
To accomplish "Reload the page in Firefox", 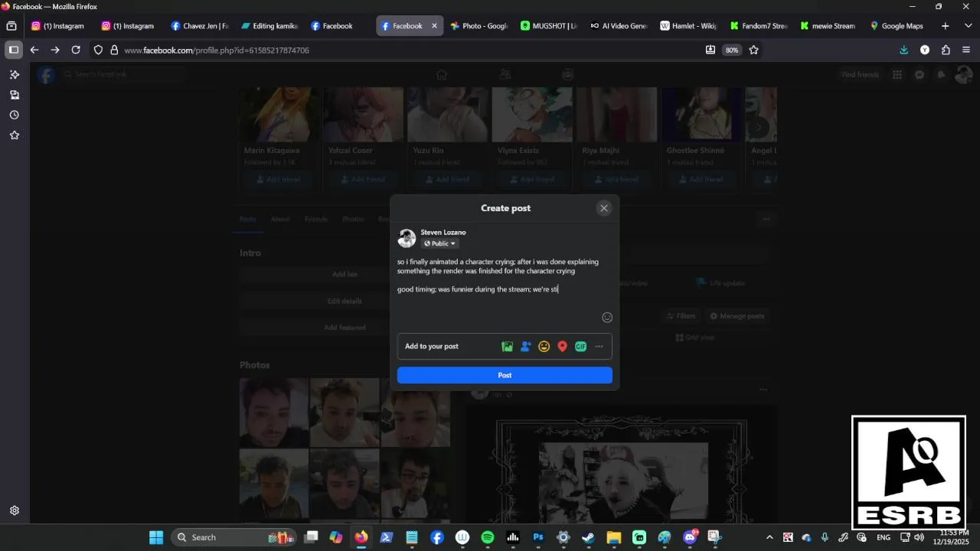I will point(76,50).
